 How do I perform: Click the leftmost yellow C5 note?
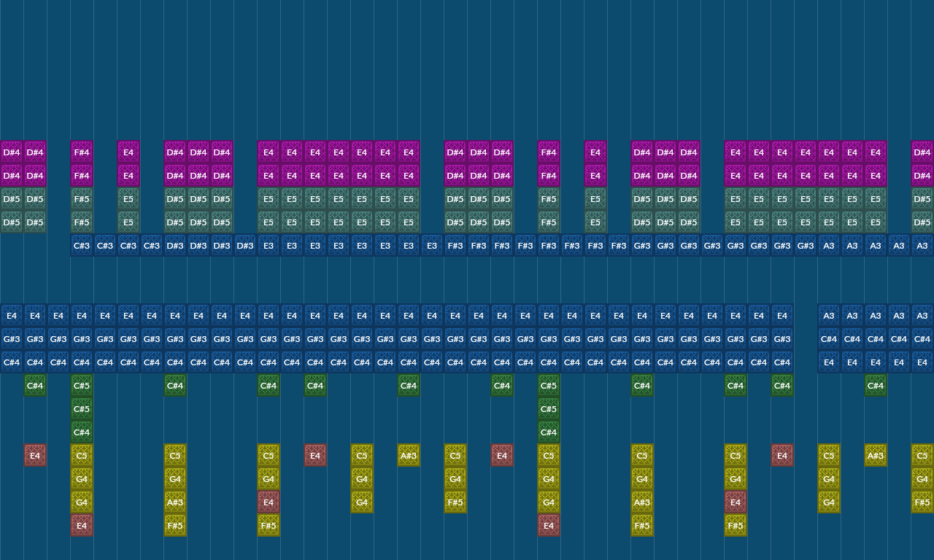pos(81,456)
